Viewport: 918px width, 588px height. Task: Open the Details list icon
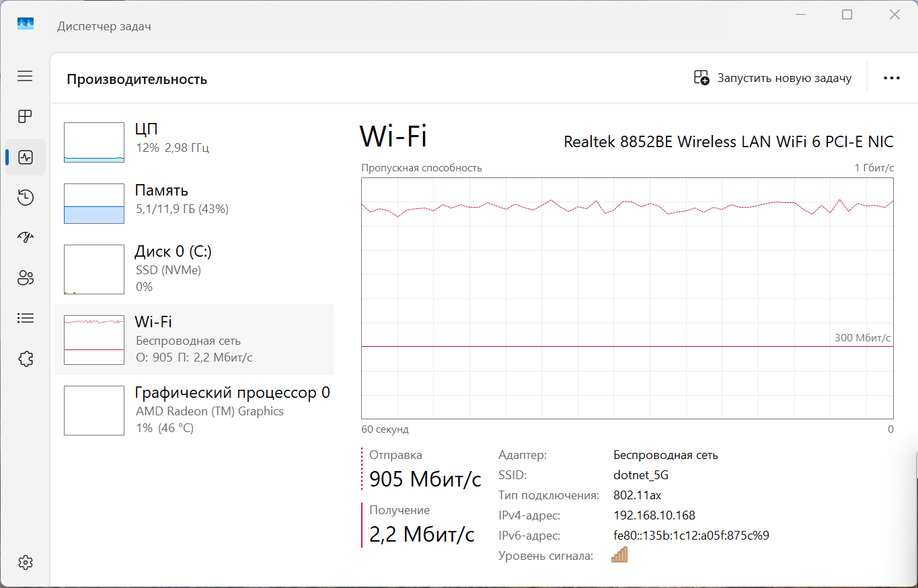click(x=25, y=318)
